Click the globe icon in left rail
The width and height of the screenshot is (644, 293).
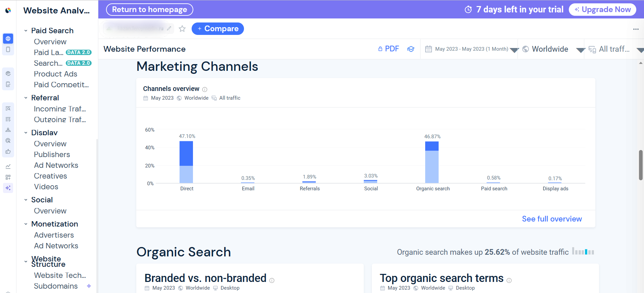point(8,39)
